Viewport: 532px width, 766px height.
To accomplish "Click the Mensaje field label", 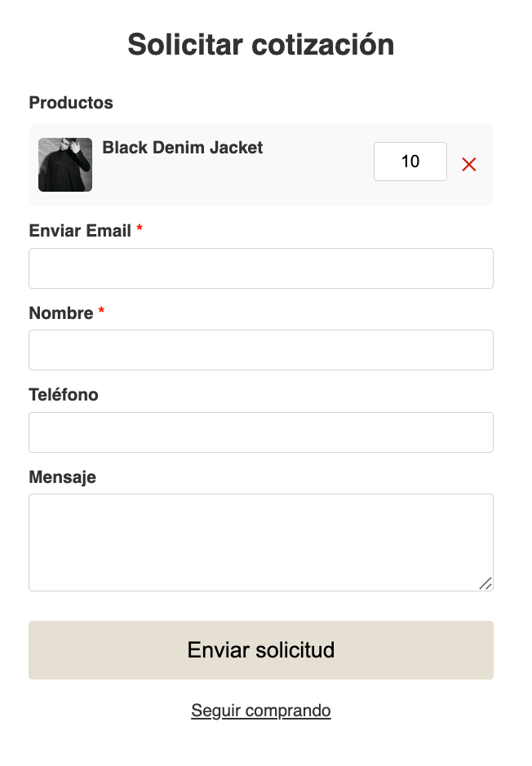I will pos(63,477).
